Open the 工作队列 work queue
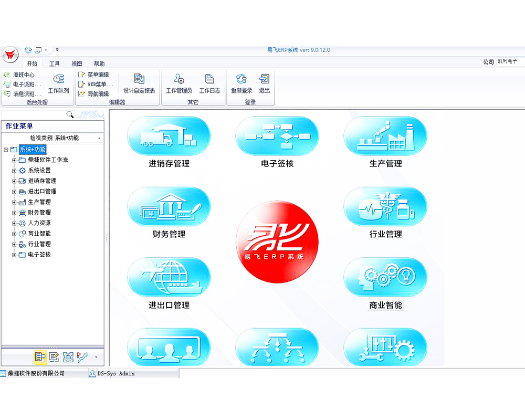This screenshot has width=525, height=420. (x=59, y=83)
